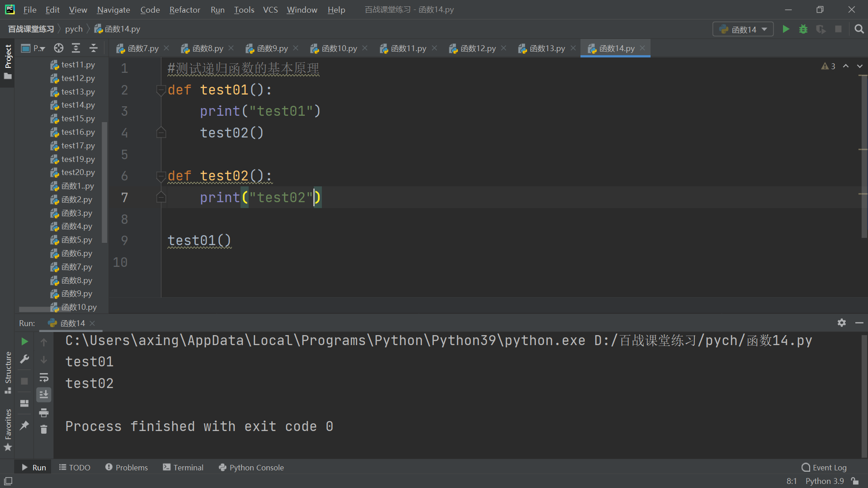Screen dimensions: 868x488
Task: Go down the stack trace arrow
Action: pyautogui.click(x=44, y=360)
